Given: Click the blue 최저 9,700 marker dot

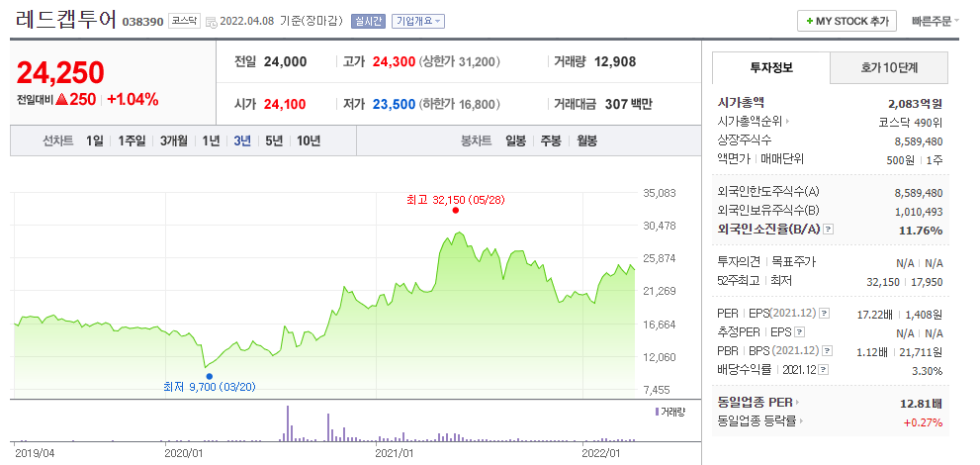Looking at the screenshot, I should pos(209,376).
